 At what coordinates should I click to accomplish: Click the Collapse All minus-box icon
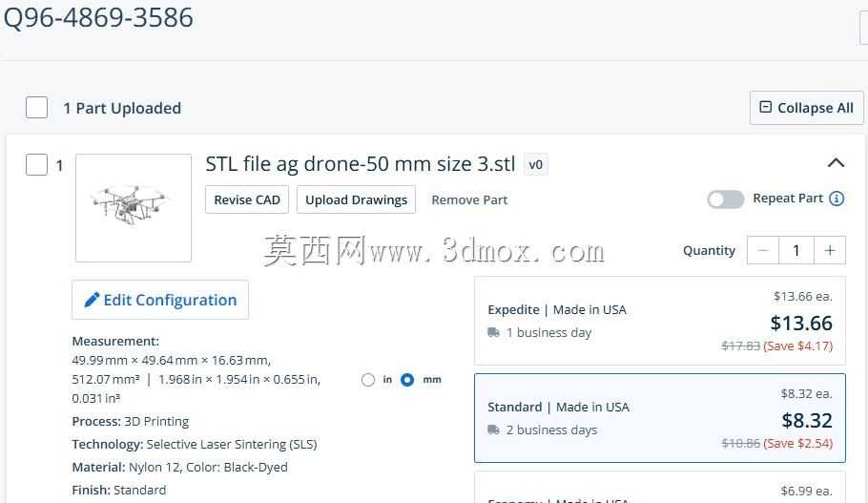765,107
